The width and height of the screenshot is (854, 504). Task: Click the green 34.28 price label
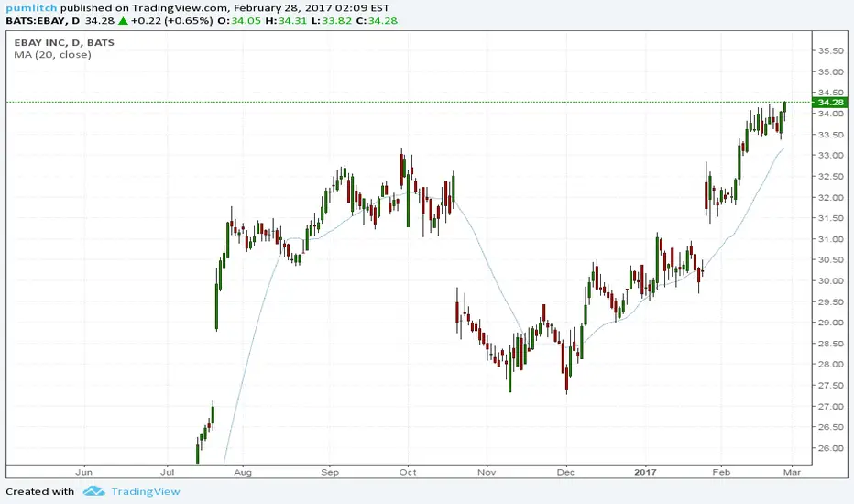click(x=830, y=103)
